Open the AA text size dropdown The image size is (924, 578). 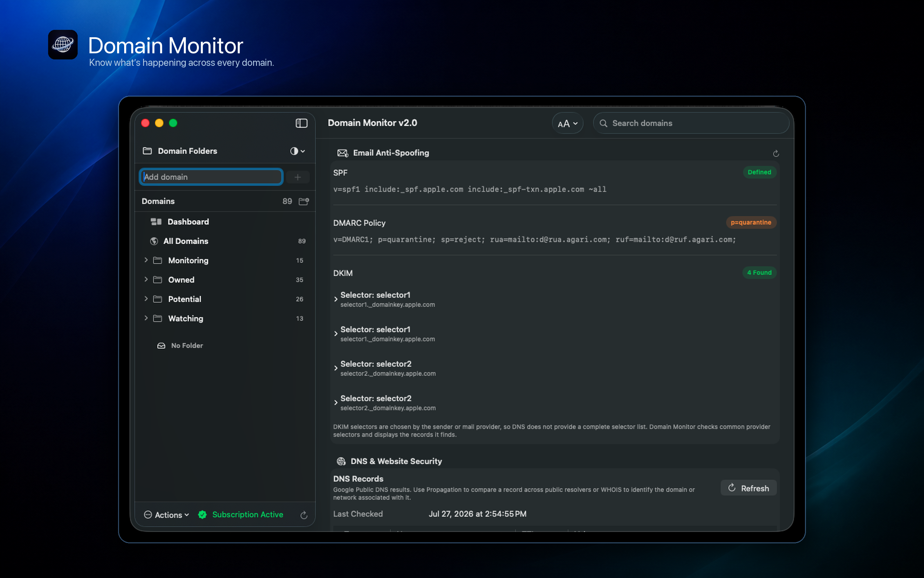tap(567, 124)
